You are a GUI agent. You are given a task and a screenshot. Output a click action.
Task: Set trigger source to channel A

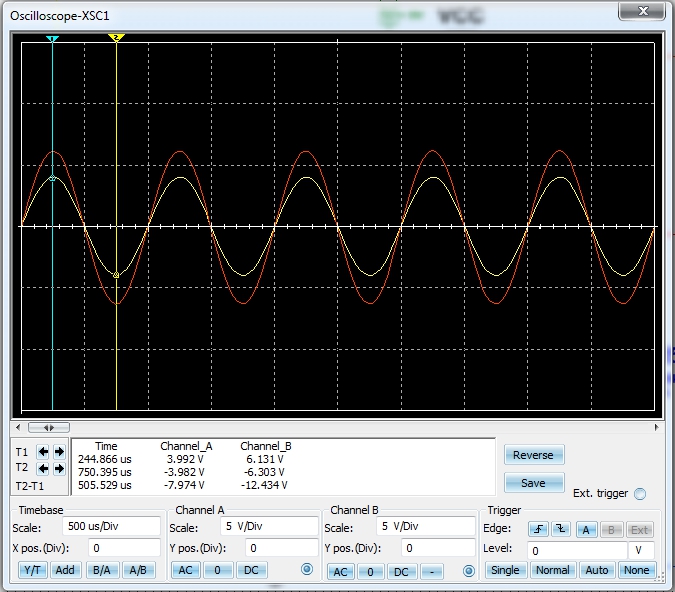tap(585, 529)
